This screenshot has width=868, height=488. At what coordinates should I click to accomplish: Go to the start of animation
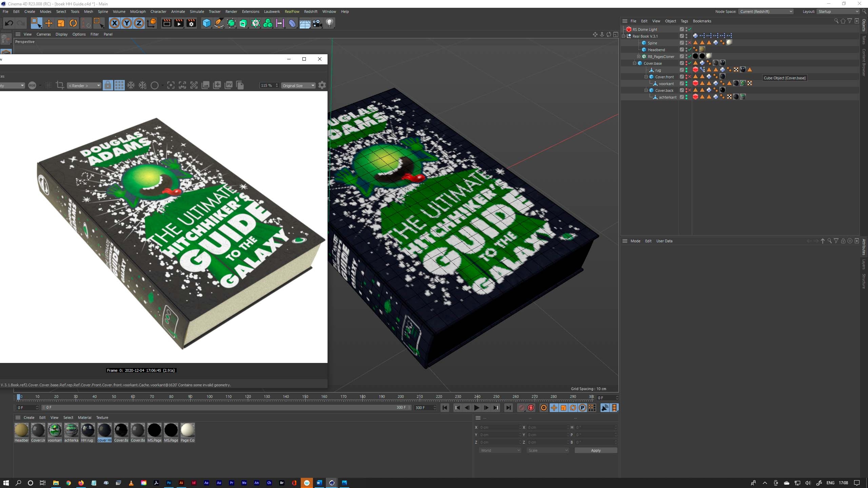click(x=445, y=408)
